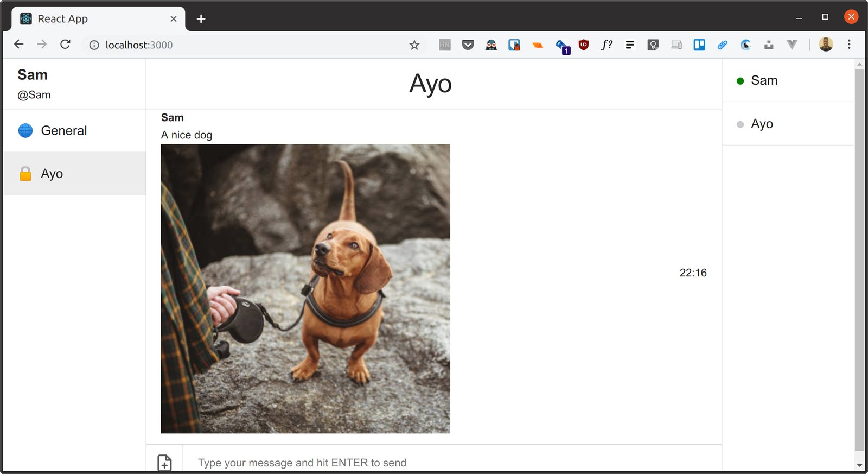
Task: Open the blue tag extension with badge 1
Action: 562,46
